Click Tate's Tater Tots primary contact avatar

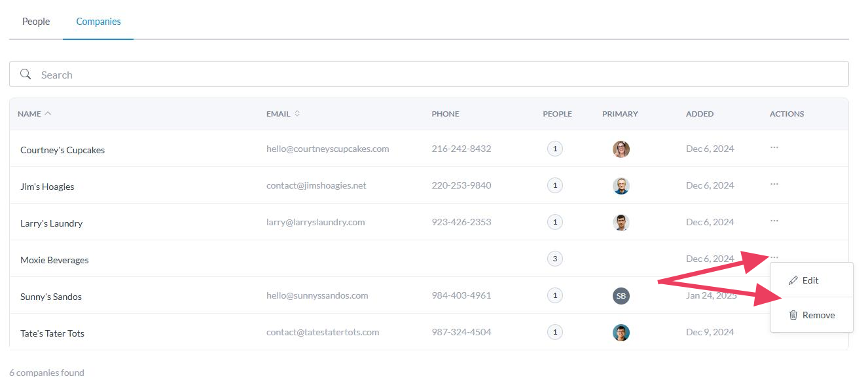(x=621, y=333)
